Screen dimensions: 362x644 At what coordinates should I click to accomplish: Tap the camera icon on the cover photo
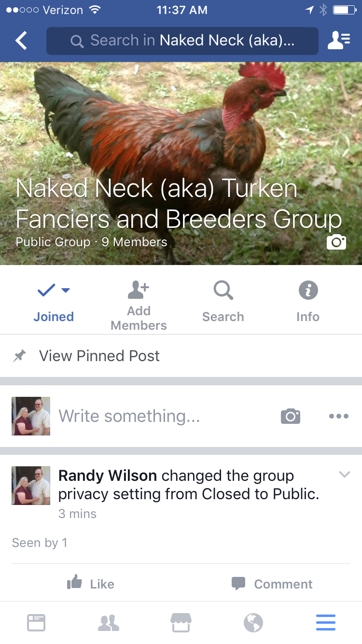pyautogui.click(x=336, y=242)
